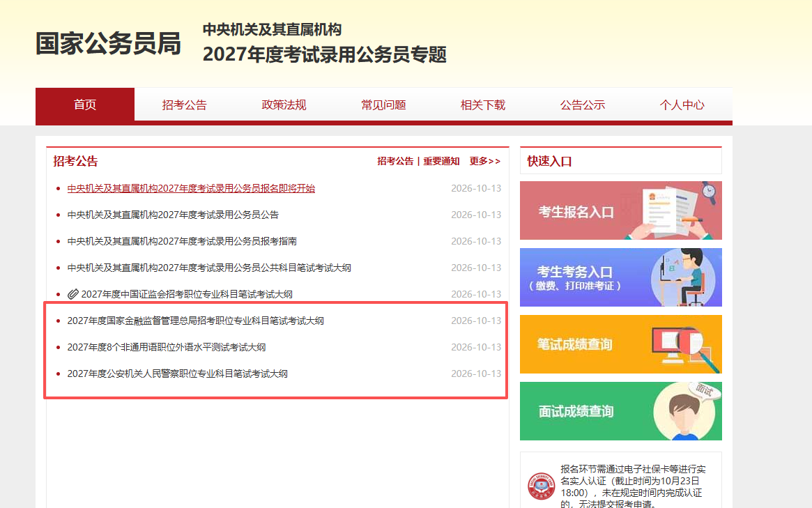Click the date 2026-10-13 beside 报名即将开始
The width and height of the screenshot is (812, 508).
click(x=476, y=188)
